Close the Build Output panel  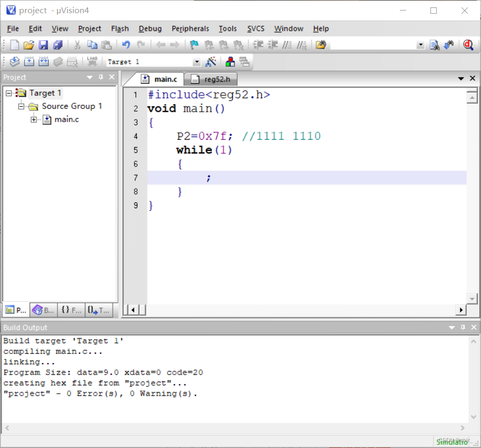tap(474, 327)
